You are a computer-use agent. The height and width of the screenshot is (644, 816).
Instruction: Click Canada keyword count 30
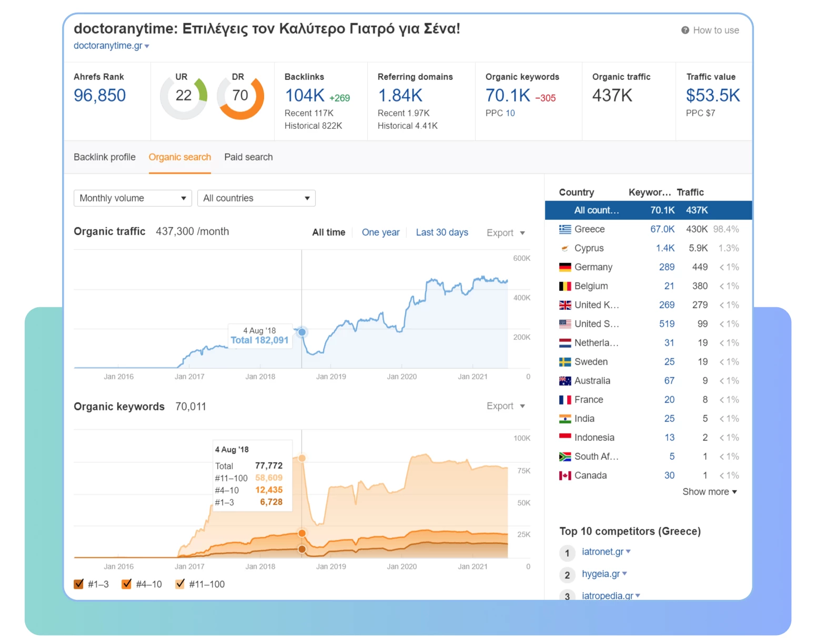[x=669, y=476]
